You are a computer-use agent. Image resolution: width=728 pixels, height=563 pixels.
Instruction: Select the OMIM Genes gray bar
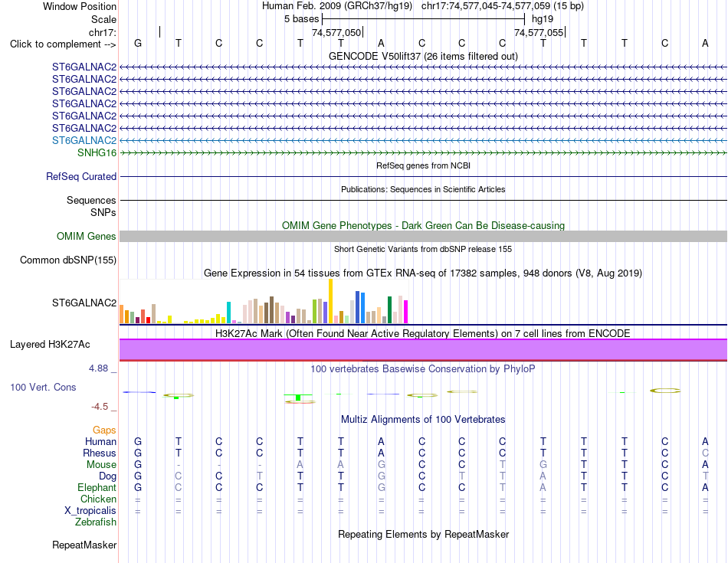pos(423,236)
